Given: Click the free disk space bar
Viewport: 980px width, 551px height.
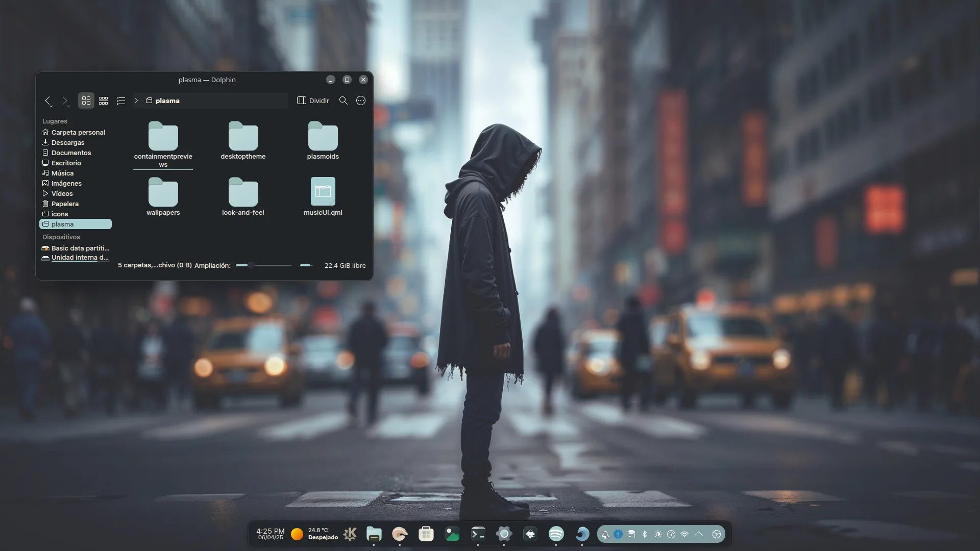Looking at the screenshot, I should tap(306, 265).
